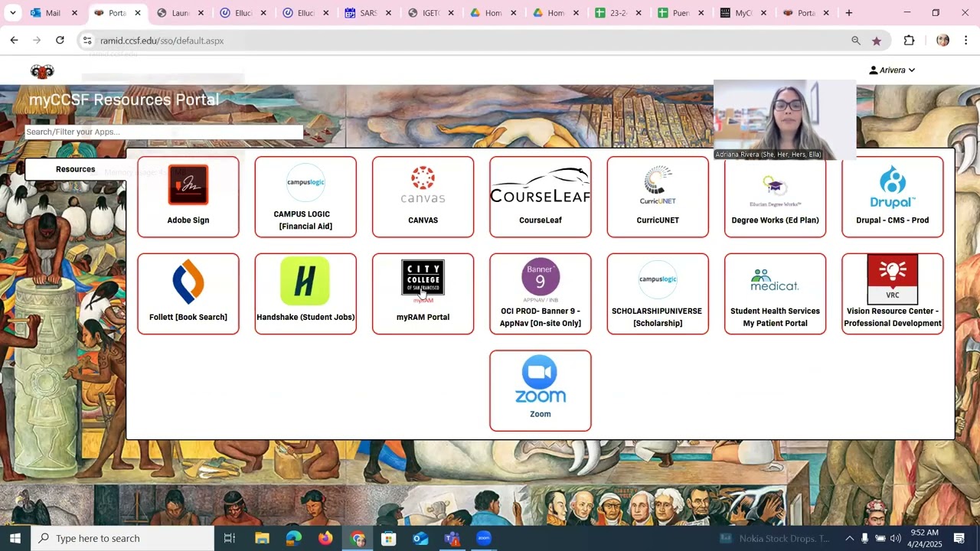The width and height of the screenshot is (980, 551).
Task: Open the volume control in system tray
Action: click(x=896, y=538)
